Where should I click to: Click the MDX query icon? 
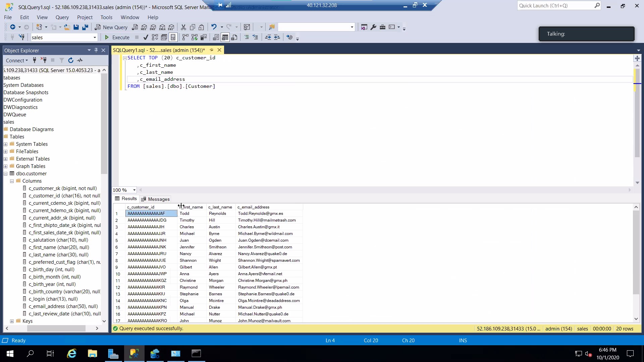pyautogui.click(x=144, y=27)
